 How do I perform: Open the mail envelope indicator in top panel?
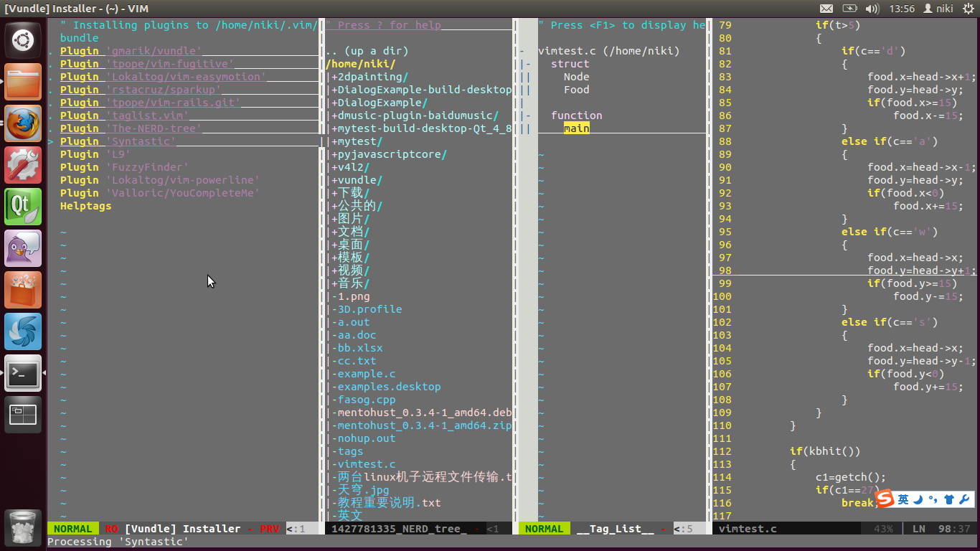[x=826, y=9]
